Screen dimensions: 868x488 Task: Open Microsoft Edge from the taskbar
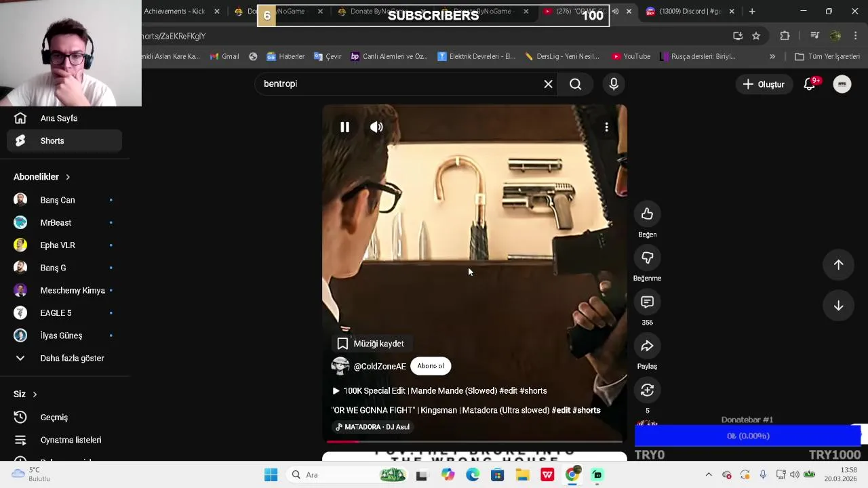473,475
